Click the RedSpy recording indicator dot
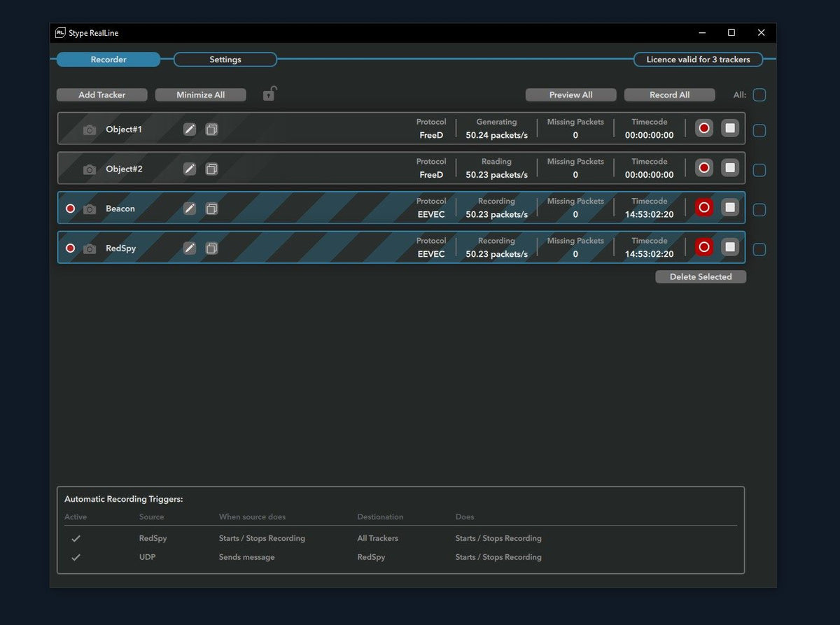This screenshot has height=625, width=840. pos(70,248)
